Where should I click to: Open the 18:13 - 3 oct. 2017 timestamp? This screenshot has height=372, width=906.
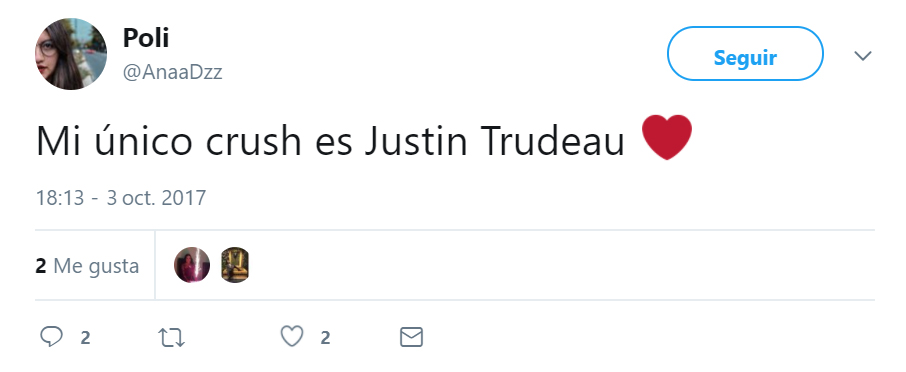tap(121, 198)
